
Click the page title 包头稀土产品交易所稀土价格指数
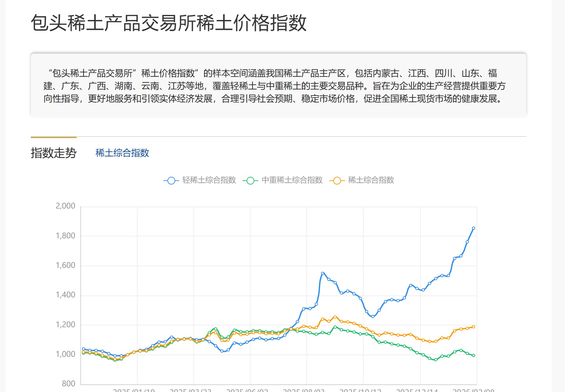pos(169,23)
